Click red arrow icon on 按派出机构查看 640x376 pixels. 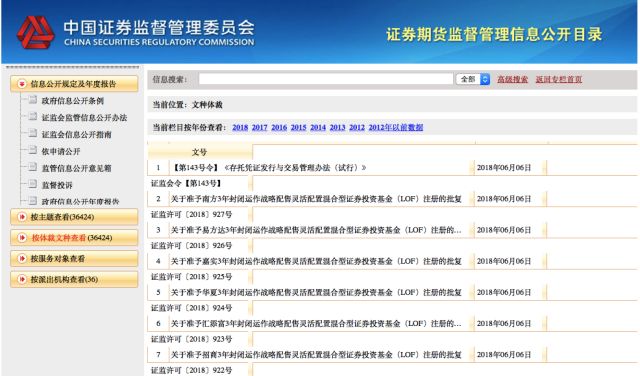pos(22,279)
